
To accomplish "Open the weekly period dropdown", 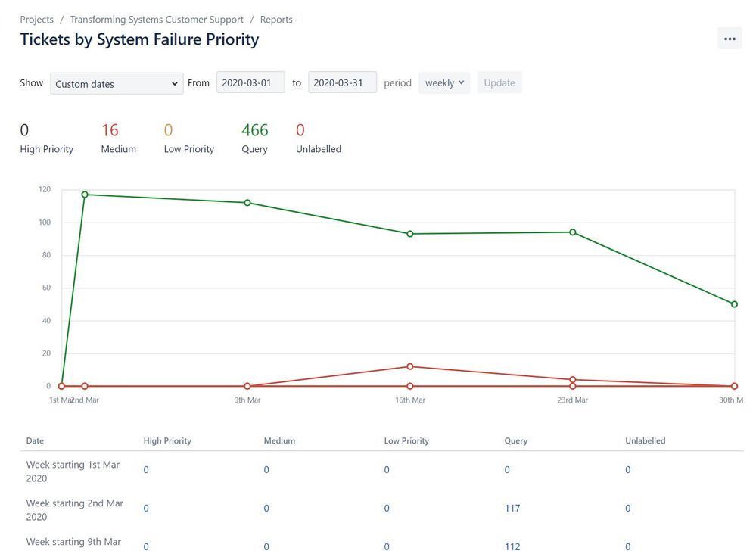I will click(444, 83).
